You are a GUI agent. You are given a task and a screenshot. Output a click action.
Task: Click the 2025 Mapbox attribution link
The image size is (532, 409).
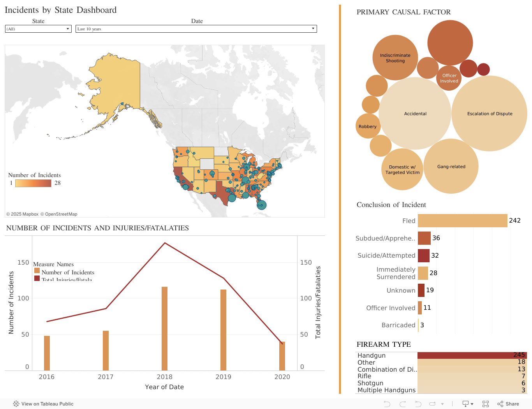point(22,214)
